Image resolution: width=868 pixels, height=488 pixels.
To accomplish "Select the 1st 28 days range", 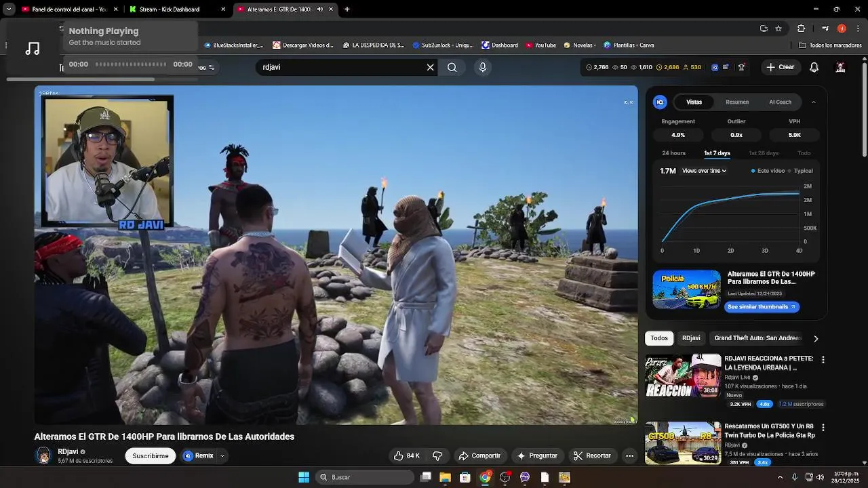I will (x=764, y=153).
